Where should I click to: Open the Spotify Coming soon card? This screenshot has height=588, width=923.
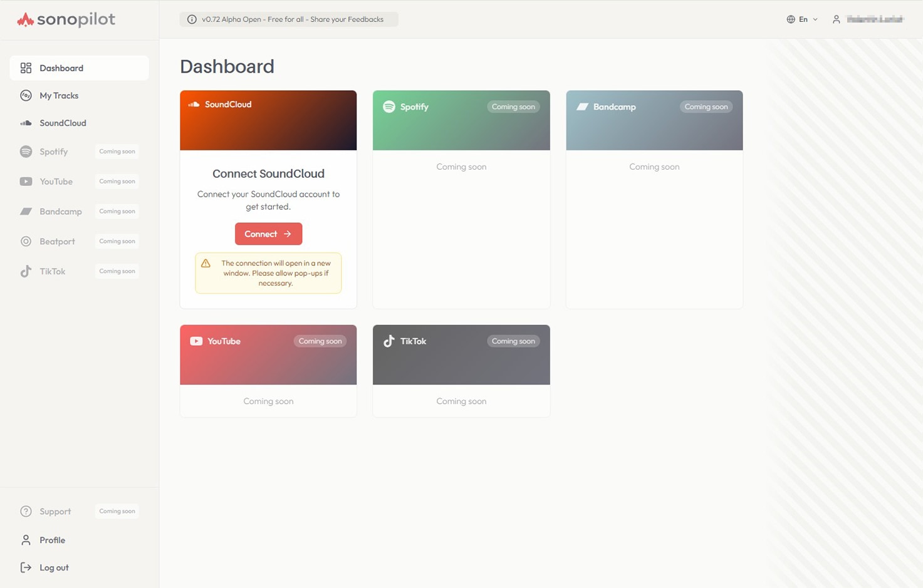point(461,199)
